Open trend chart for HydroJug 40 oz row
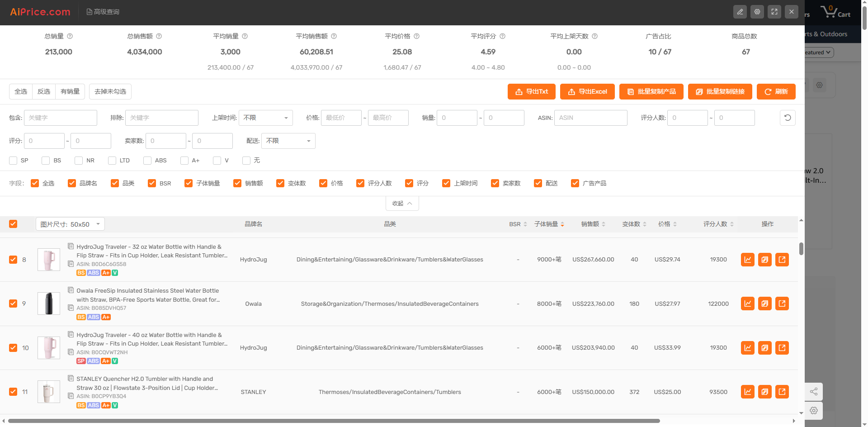868x427 pixels. [748, 348]
